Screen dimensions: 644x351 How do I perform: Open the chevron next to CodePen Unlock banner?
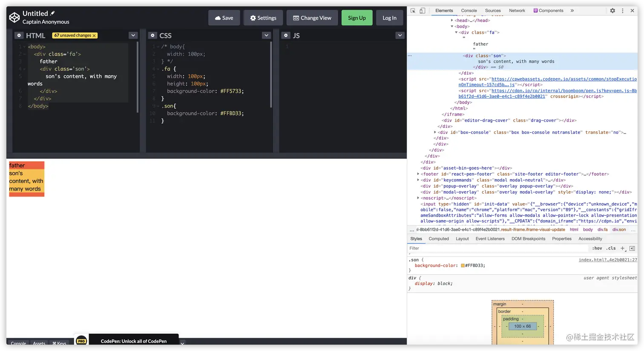coord(182,343)
